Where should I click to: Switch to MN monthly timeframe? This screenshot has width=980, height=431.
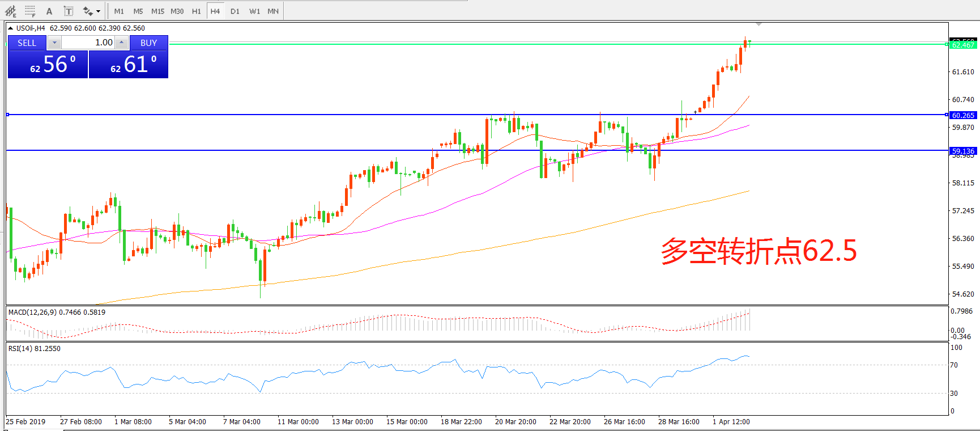pyautogui.click(x=273, y=11)
